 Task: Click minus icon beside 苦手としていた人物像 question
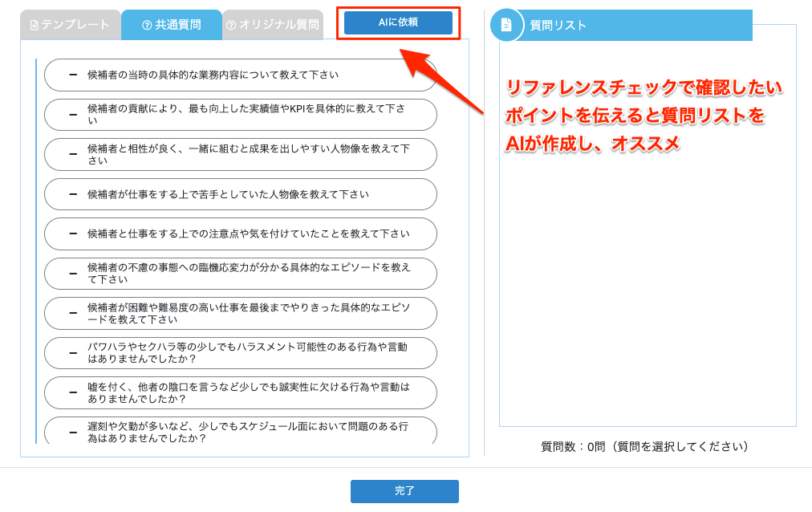(x=73, y=194)
